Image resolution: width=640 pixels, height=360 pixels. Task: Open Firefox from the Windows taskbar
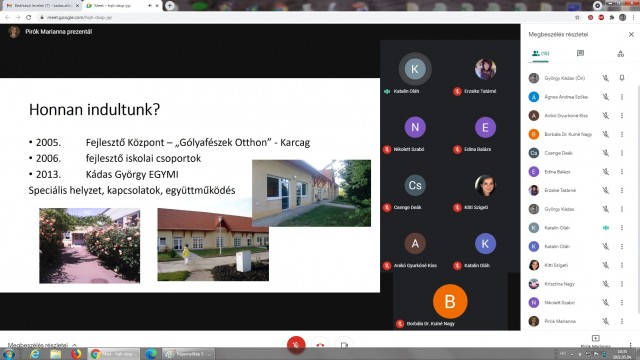coord(76,353)
